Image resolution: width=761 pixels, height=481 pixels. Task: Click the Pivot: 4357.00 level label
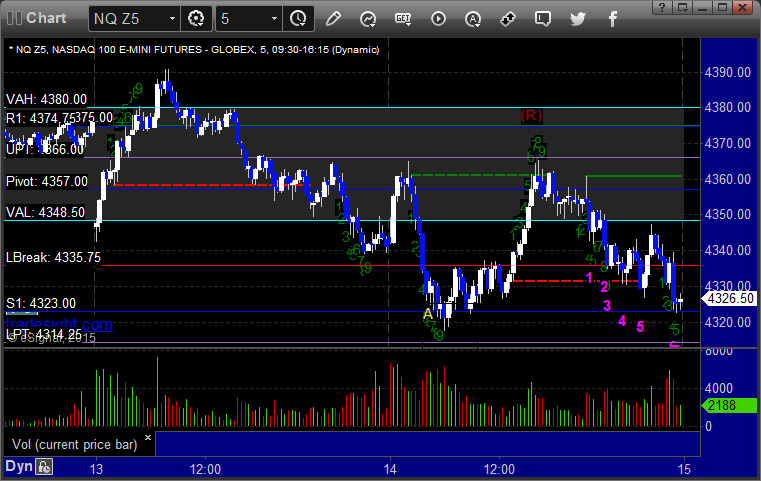point(47,182)
